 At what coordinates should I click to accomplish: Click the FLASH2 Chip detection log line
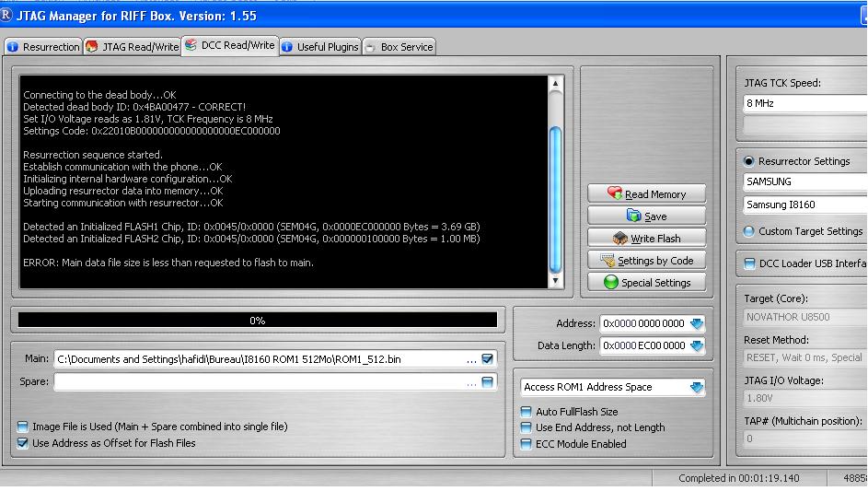(251, 239)
